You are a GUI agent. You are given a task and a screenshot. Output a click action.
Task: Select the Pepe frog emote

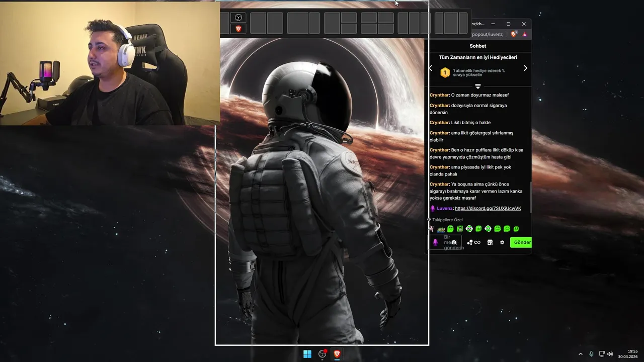pyautogui.click(x=441, y=229)
